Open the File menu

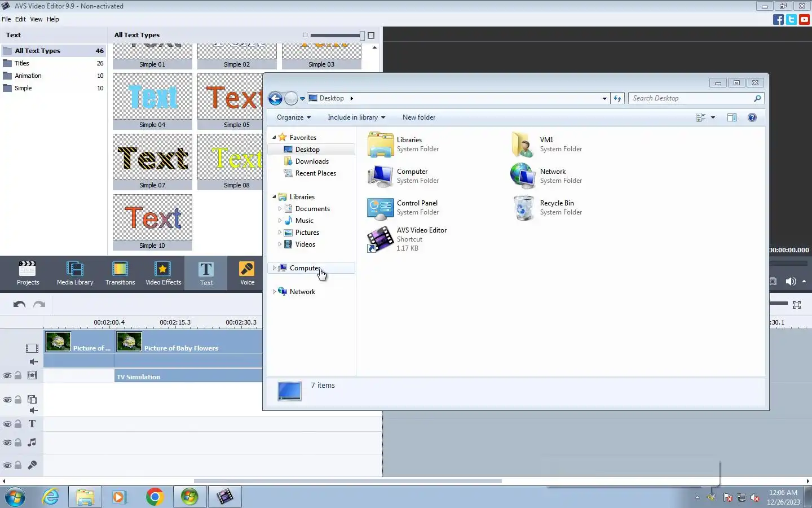click(6, 19)
